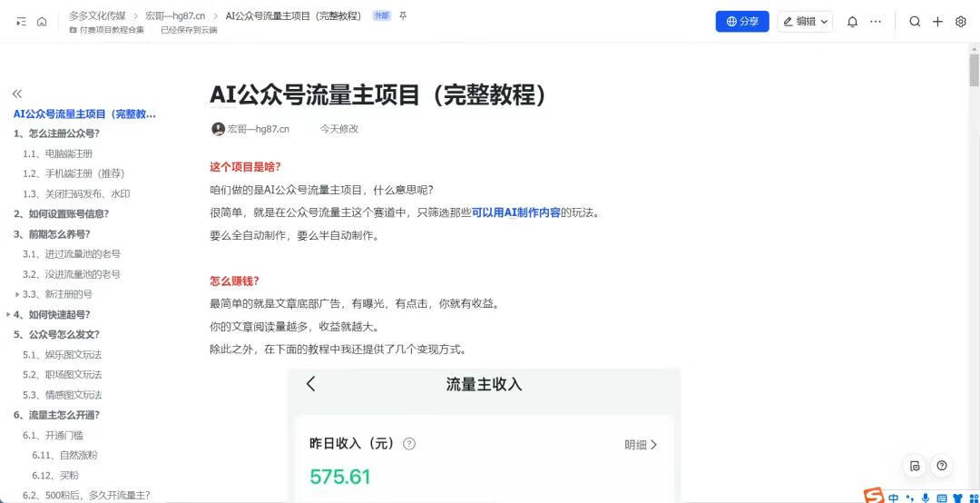Jump to 6.12、买粉 in outline
The width and height of the screenshot is (980, 503).
tap(55, 475)
